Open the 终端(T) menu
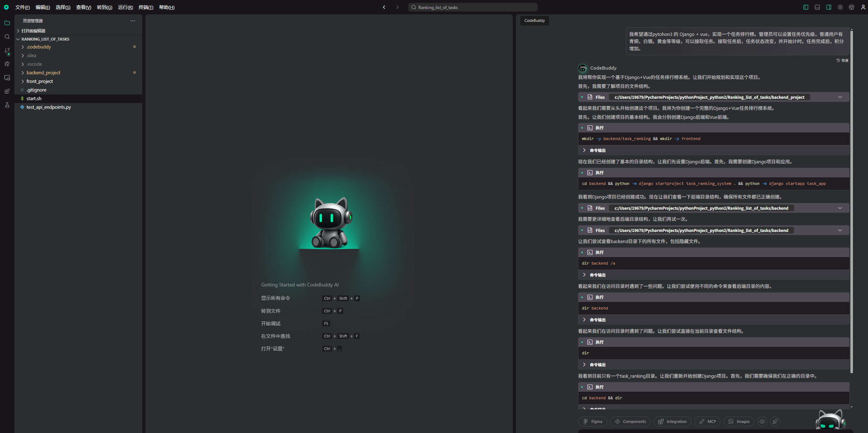 (146, 7)
